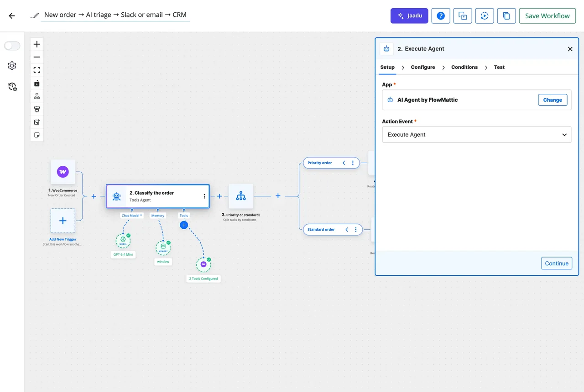Click the run history replay icon

click(485, 15)
